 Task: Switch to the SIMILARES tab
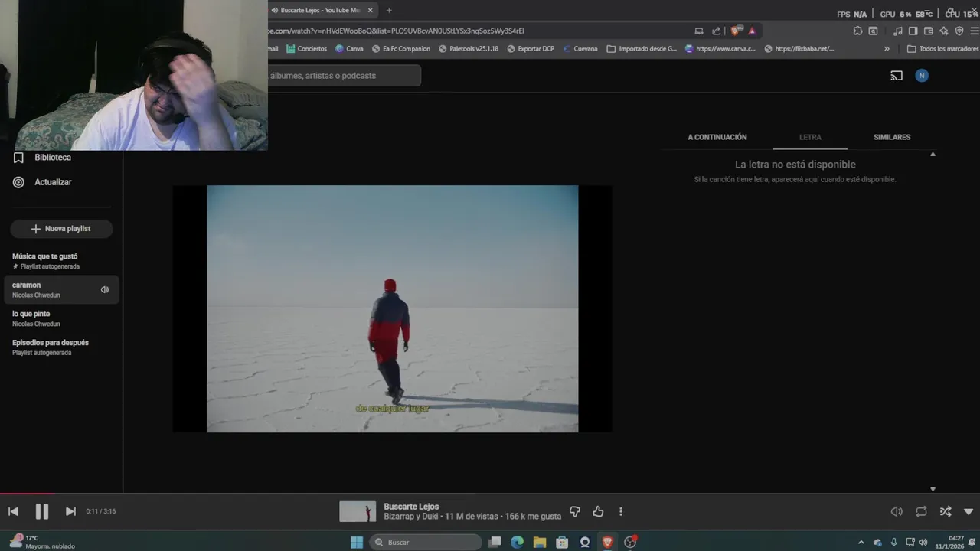coord(892,137)
